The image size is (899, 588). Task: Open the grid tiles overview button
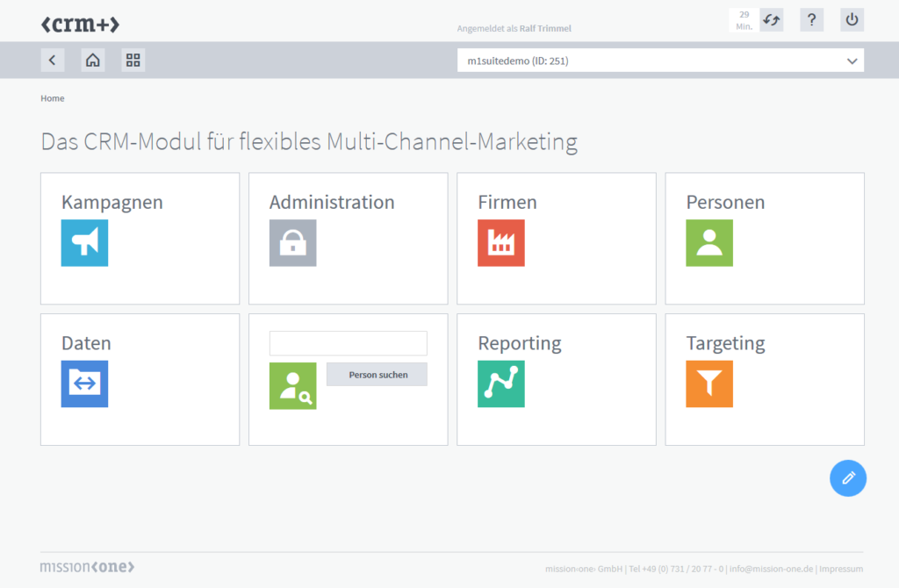pyautogui.click(x=133, y=60)
